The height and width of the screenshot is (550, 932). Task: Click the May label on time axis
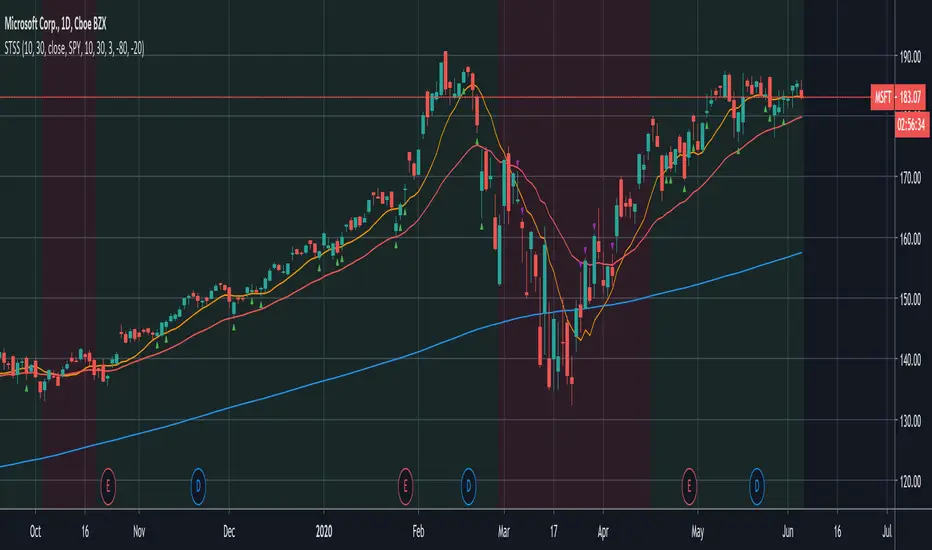tap(698, 531)
